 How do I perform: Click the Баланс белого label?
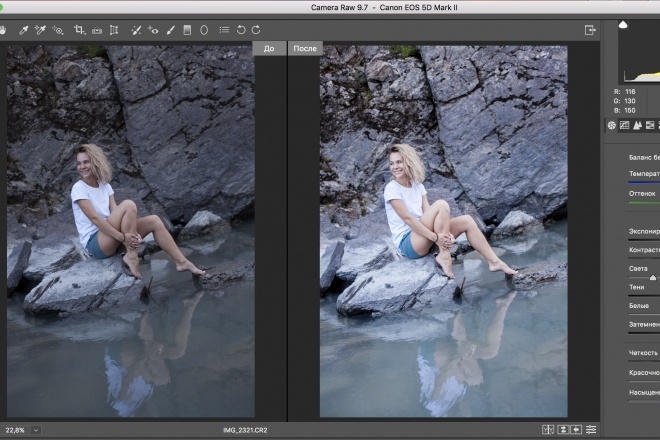[644, 157]
